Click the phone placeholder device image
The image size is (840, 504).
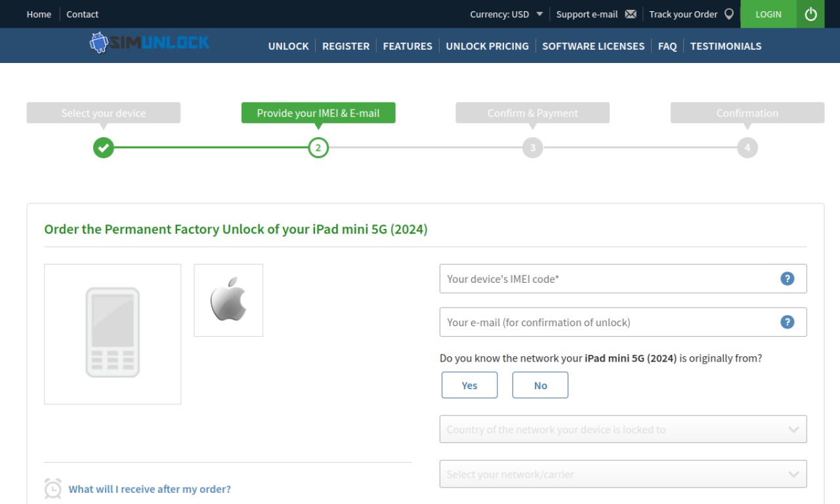[x=112, y=334]
